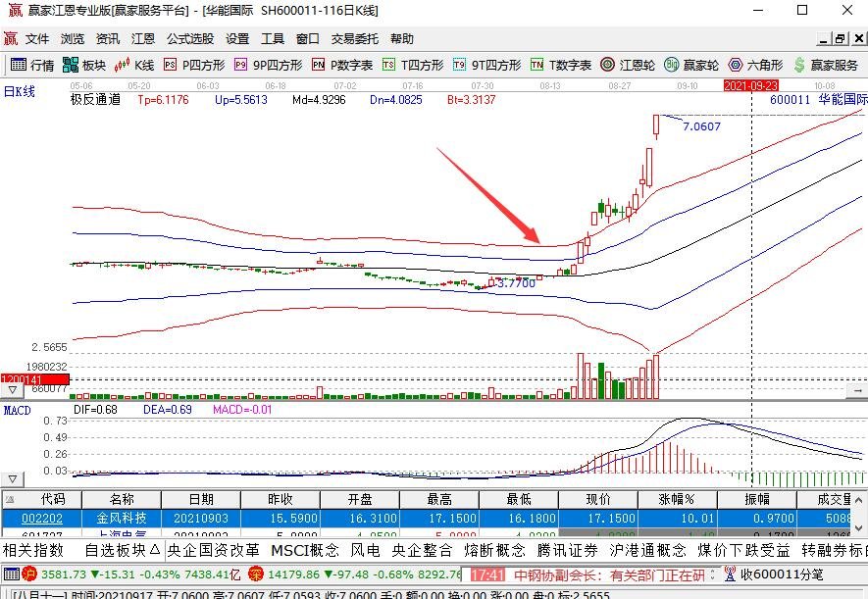868x599 pixels.
Task: Open the T数字表 tool
Action: coord(561,66)
